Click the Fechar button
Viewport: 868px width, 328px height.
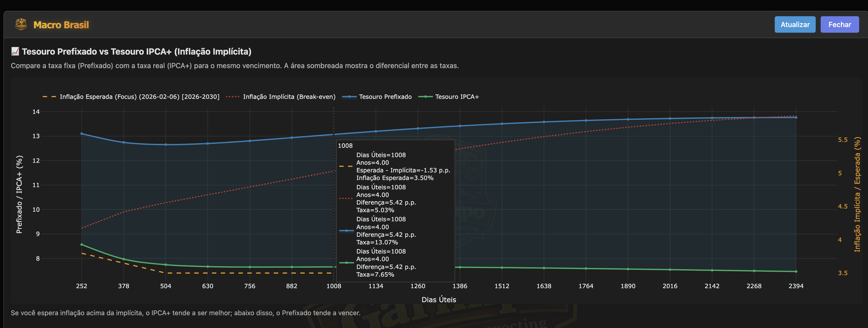pyautogui.click(x=839, y=24)
